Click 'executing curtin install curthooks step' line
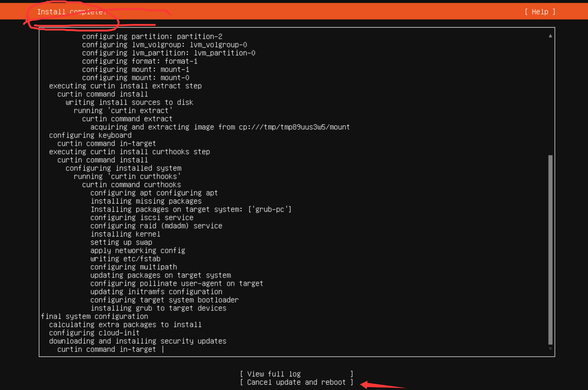Viewport: 588px width, 390px height. click(x=129, y=152)
